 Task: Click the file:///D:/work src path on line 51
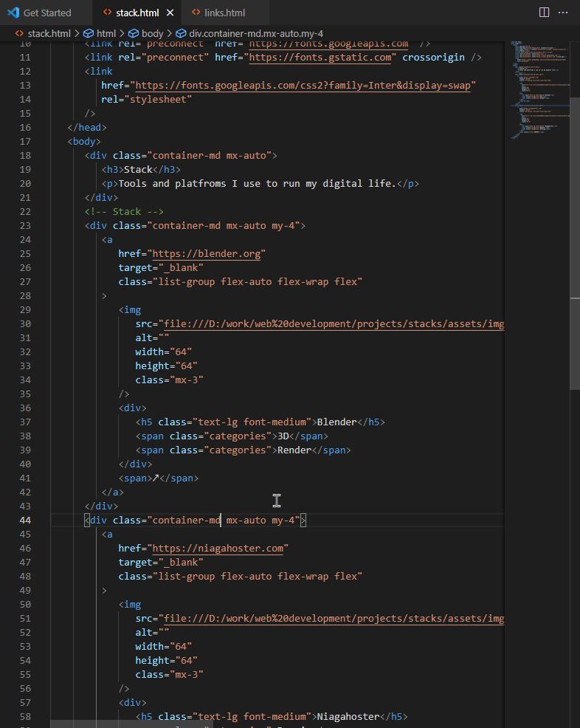click(x=334, y=619)
